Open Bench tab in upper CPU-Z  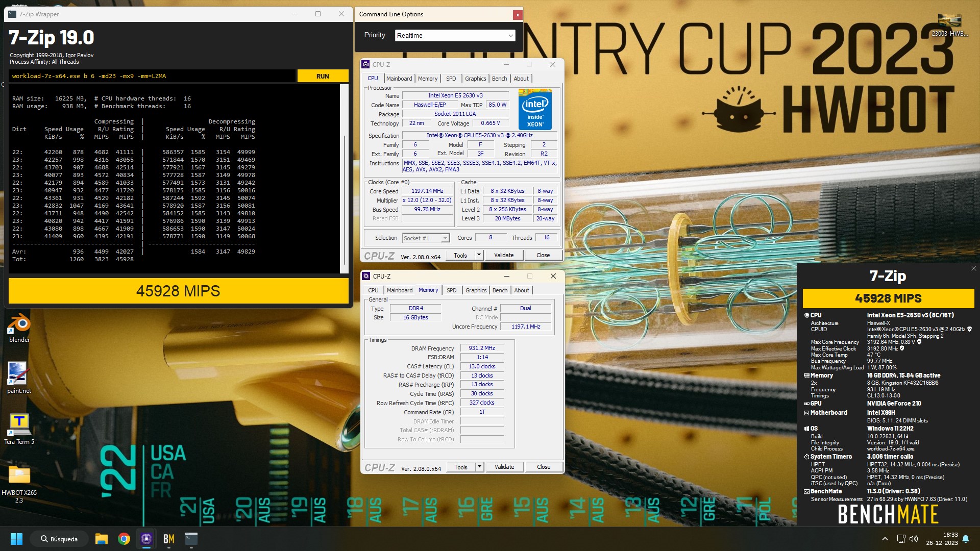(x=500, y=79)
